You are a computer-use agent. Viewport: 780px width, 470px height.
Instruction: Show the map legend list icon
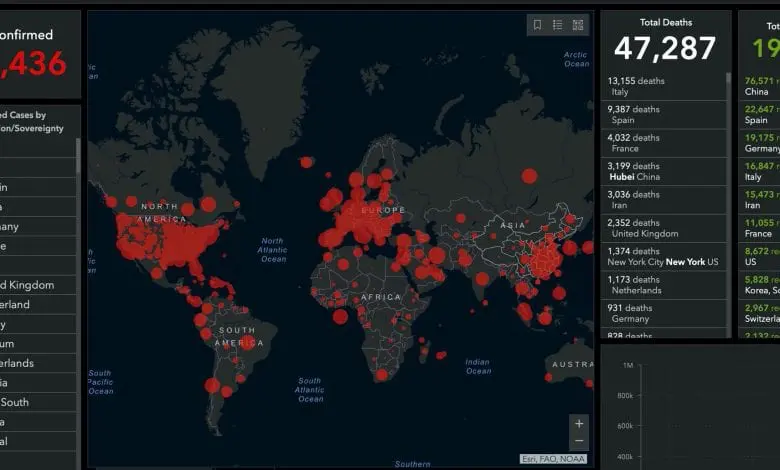tap(558, 25)
